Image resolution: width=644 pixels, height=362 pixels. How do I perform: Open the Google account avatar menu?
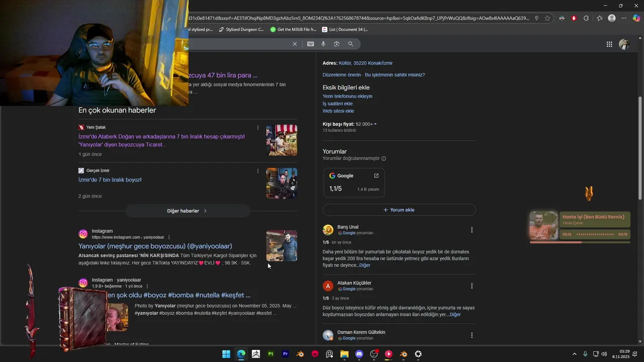click(624, 44)
